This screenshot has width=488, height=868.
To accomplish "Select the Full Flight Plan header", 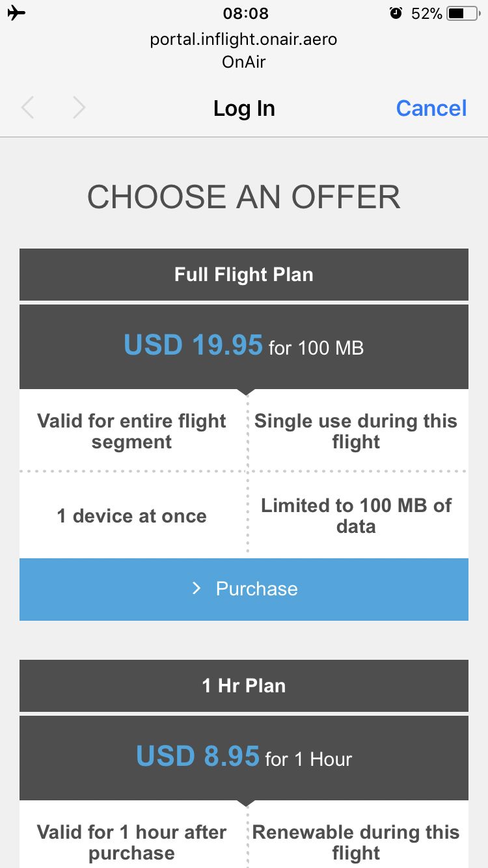I will point(244,275).
